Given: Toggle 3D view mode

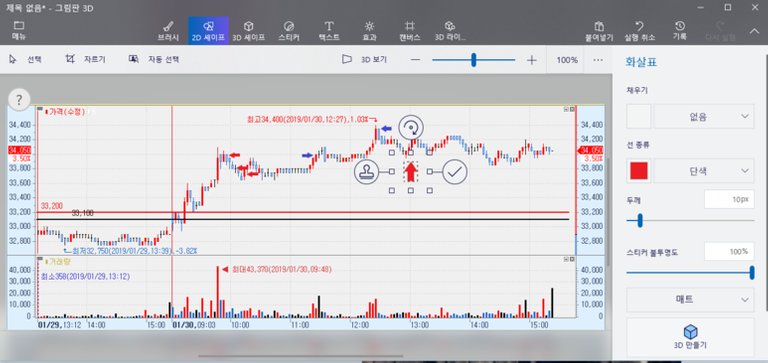Looking at the screenshot, I should 364,60.
